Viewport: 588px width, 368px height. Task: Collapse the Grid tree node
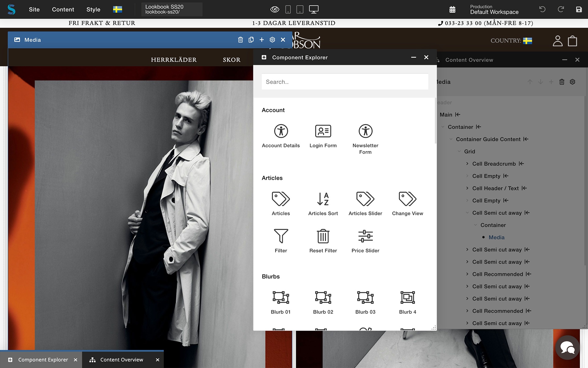[x=459, y=151]
